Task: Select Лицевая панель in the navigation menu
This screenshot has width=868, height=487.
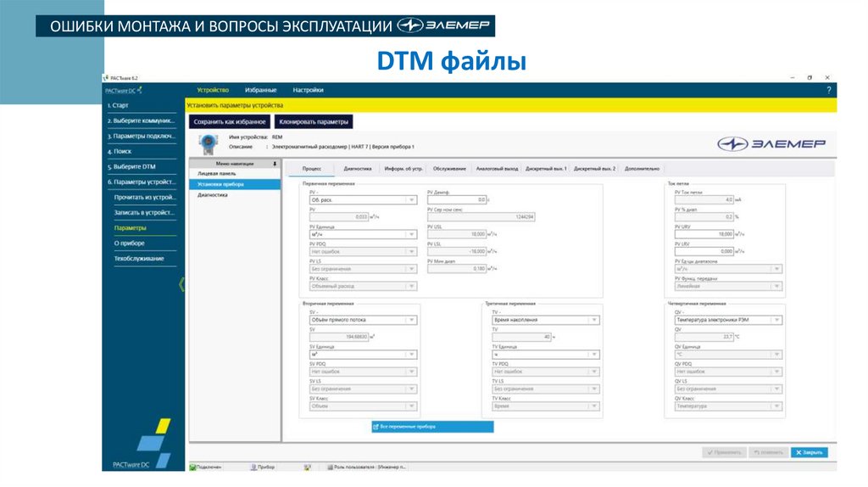Action: (218, 173)
